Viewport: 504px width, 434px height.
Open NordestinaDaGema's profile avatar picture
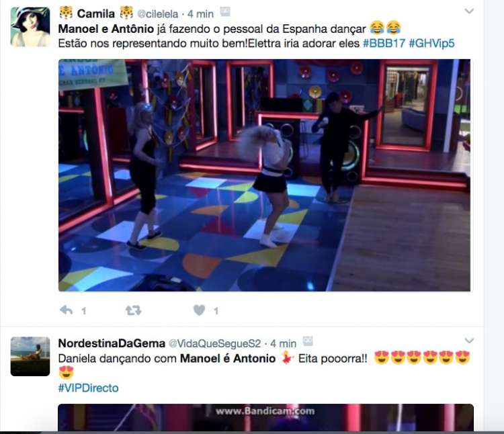tap(30, 356)
